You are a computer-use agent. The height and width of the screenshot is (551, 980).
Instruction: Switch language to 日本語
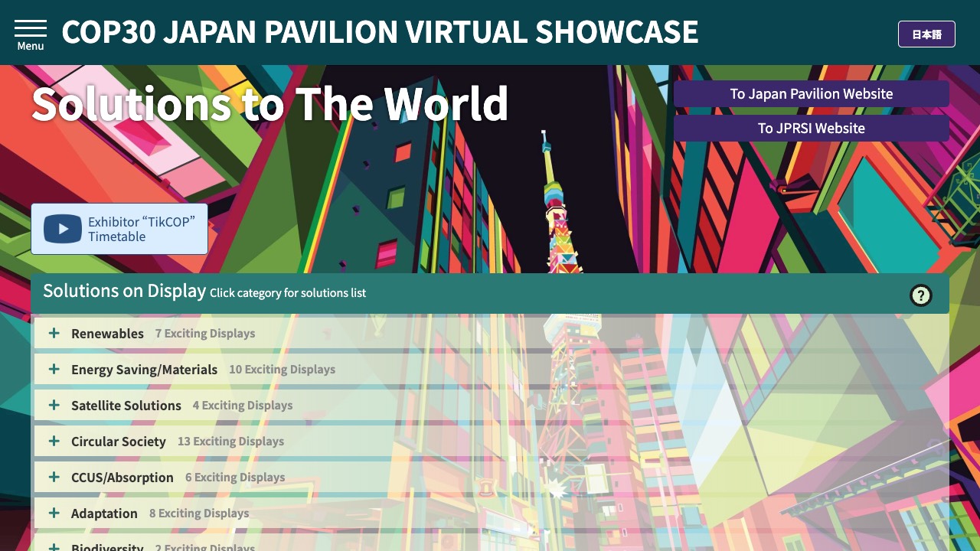tap(926, 34)
